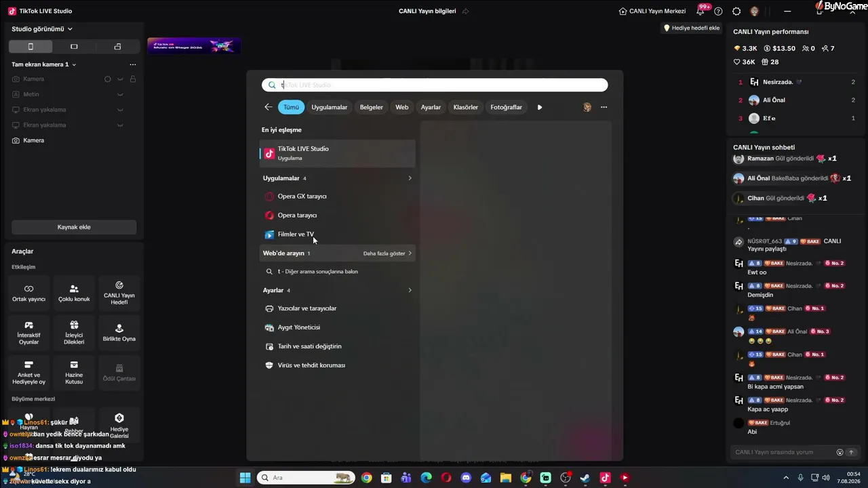
Task: Click the profile avatar in the title bar
Action: (x=755, y=12)
